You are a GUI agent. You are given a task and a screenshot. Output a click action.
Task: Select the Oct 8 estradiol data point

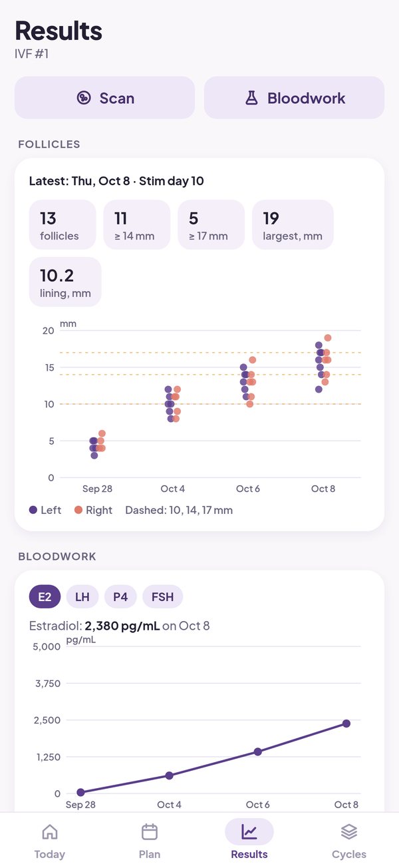pos(346,724)
